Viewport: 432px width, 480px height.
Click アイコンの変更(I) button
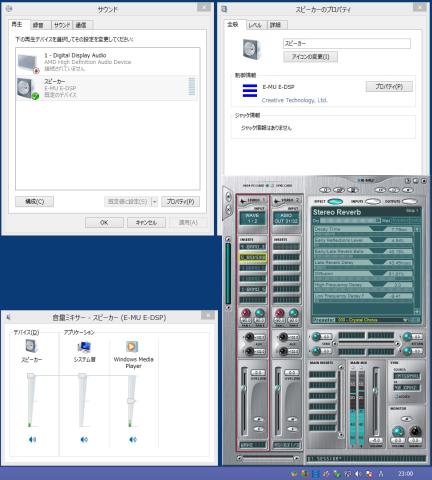pos(310,57)
